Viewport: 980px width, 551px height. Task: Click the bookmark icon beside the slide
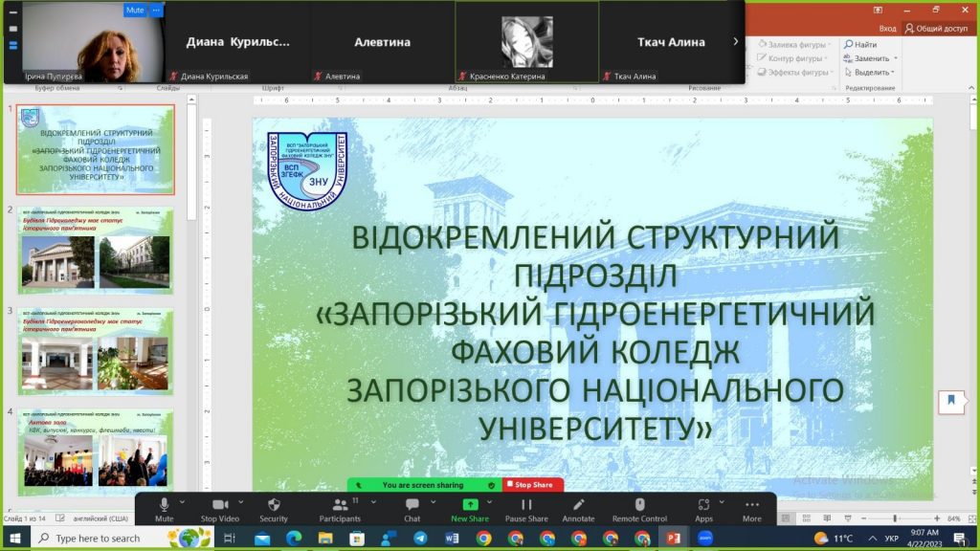[x=951, y=401]
